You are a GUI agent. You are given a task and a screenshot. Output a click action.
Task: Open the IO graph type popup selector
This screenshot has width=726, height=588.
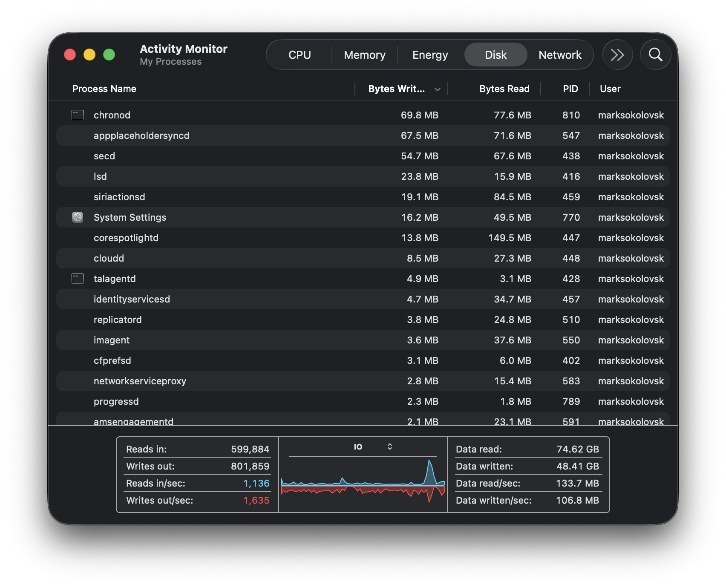click(372, 447)
